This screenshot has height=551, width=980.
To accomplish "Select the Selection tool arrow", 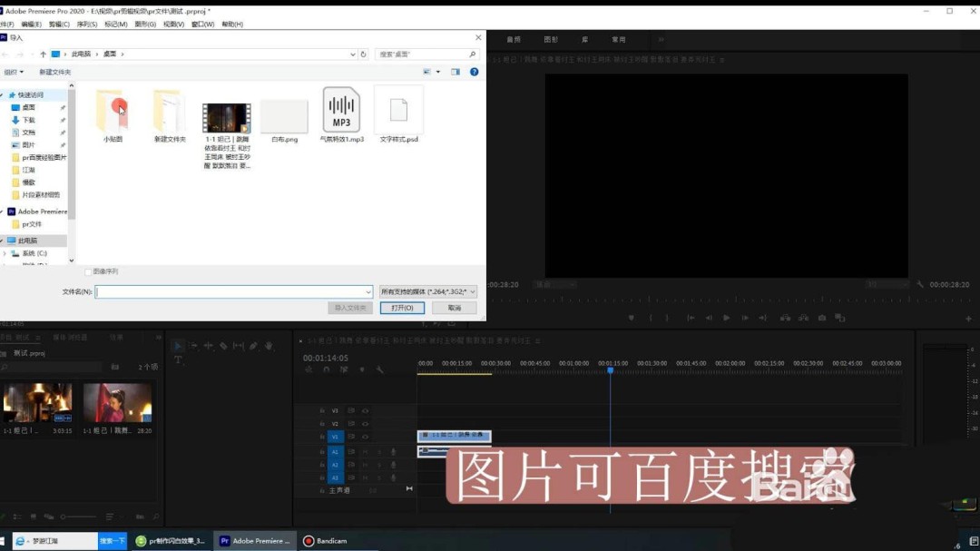I will (178, 346).
